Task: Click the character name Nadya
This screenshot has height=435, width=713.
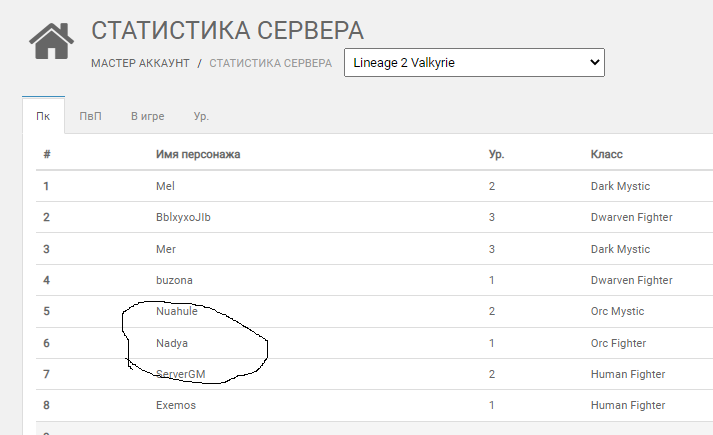Action: (172, 343)
